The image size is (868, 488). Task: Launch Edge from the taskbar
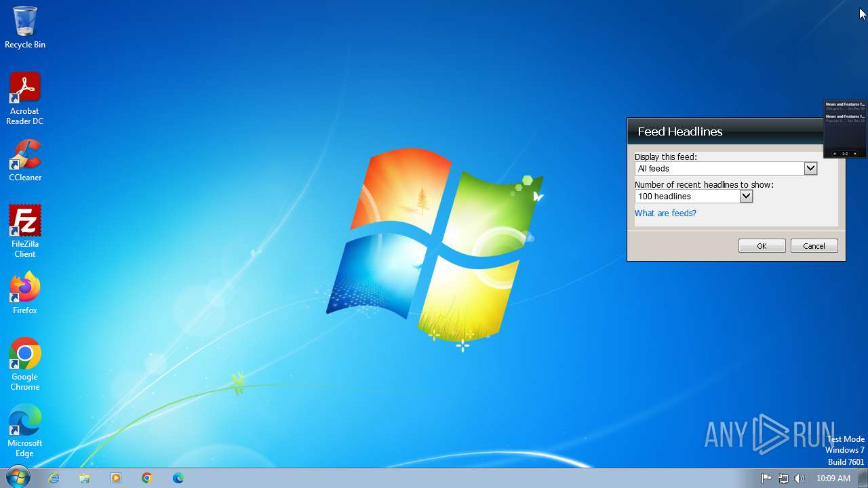tap(178, 478)
